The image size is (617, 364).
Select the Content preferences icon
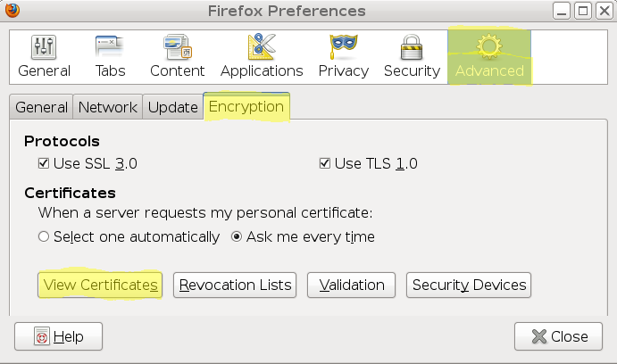coord(177,47)
